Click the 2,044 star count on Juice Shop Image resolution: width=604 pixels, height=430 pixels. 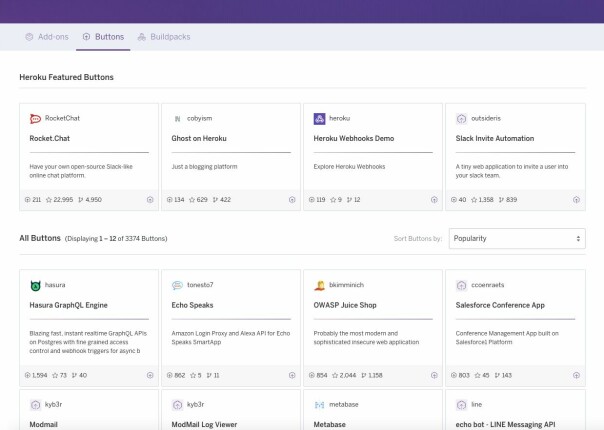click(348, 375)
